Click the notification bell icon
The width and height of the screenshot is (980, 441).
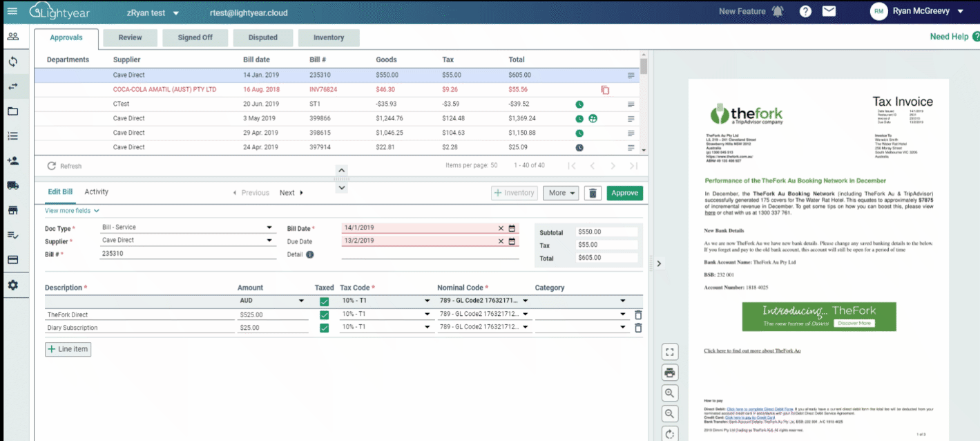(778, 12)
